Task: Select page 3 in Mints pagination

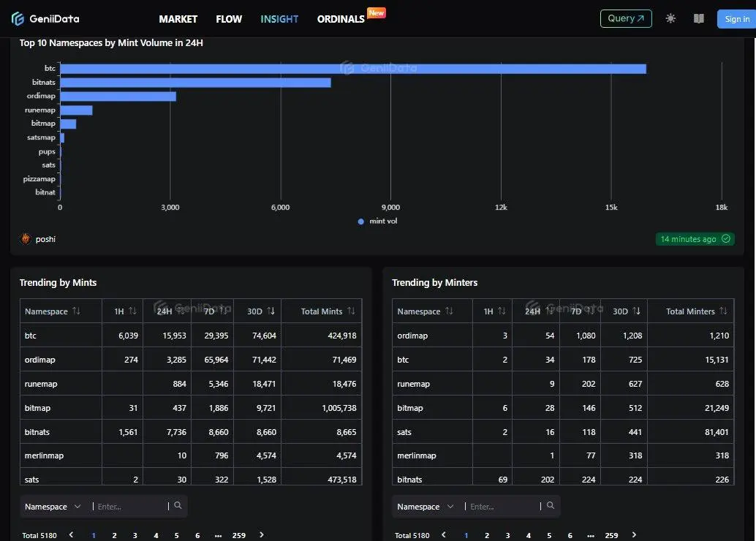Action: (135, 535)
